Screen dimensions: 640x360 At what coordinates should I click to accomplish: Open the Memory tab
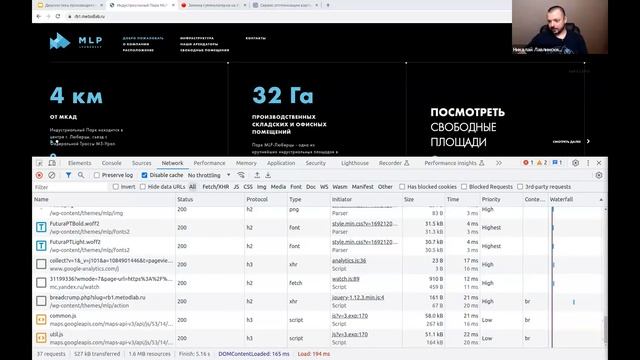pos(247,163)
